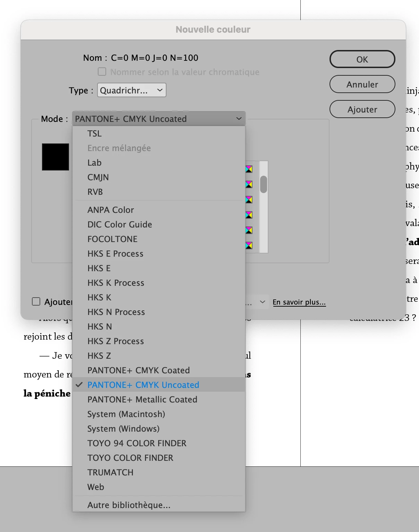Select PANTONE+ Metallic Coated library

pos(159,400)
